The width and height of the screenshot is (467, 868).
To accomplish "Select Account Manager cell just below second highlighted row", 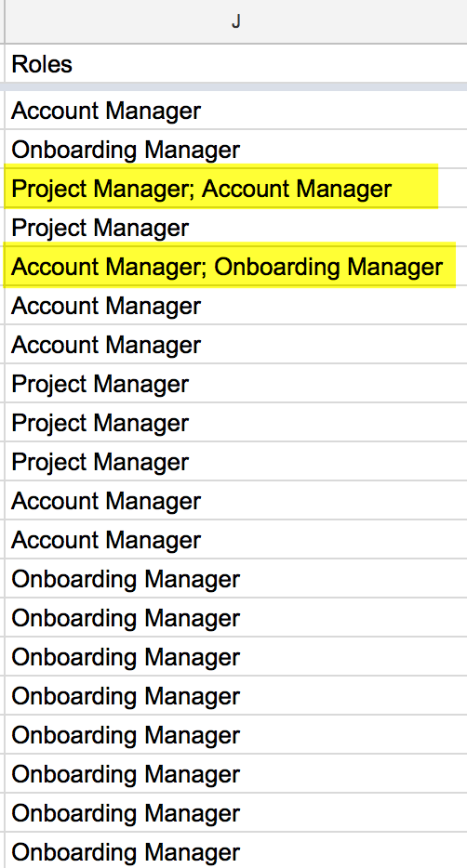I will point(236,306).
